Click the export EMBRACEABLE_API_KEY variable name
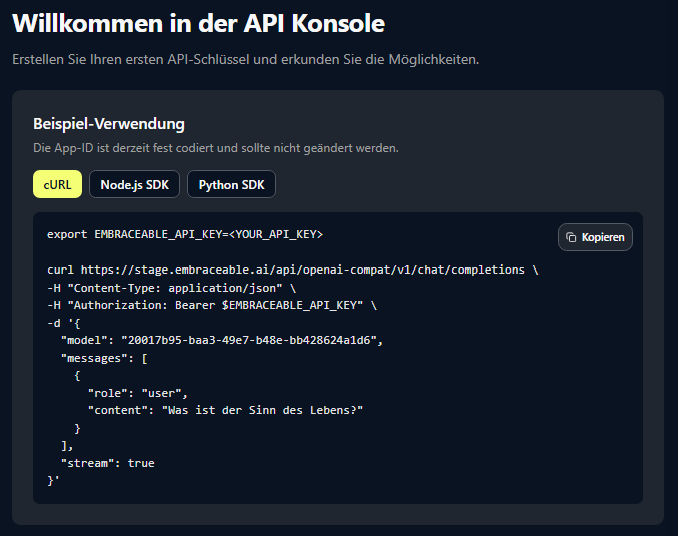The image size is (678, 536). [155, 233]
